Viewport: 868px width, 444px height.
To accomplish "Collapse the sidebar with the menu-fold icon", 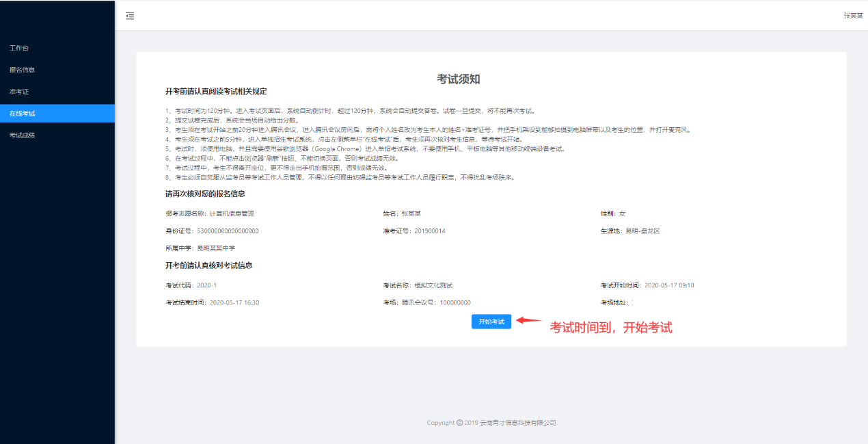I will click(x=130, y=16).
